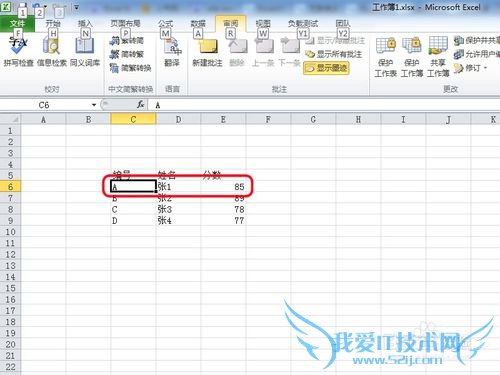
Task: Convert text with 繁转简
Action: tap(127, 41)
